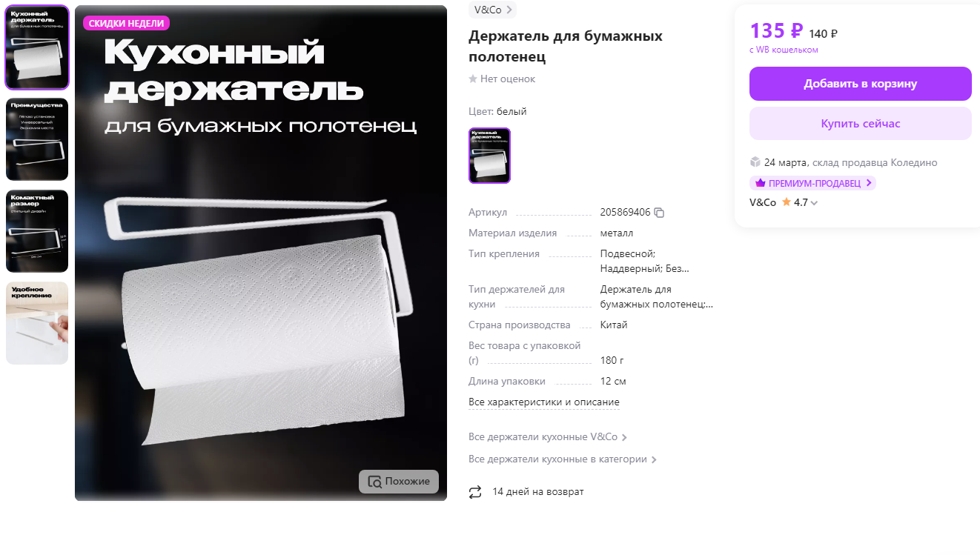
Task: Click the Купить сейчас button
Action: pos(861,123)
